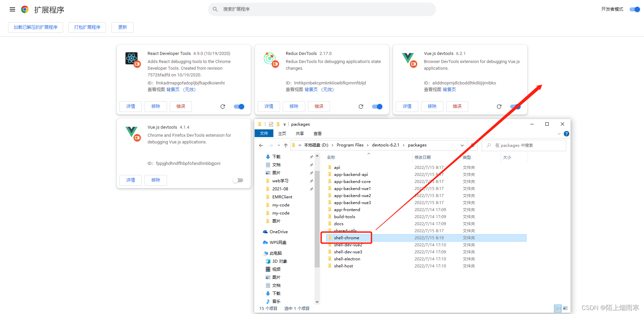Open 错误 for Vue.js devtools 6.2.1
The image size is (644, 314).
coord(457,107)
